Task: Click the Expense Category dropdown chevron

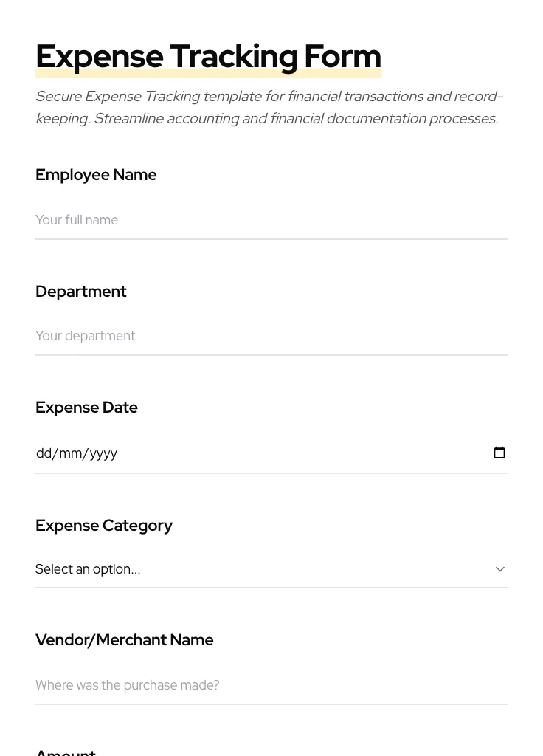Action: click(499, 569)
